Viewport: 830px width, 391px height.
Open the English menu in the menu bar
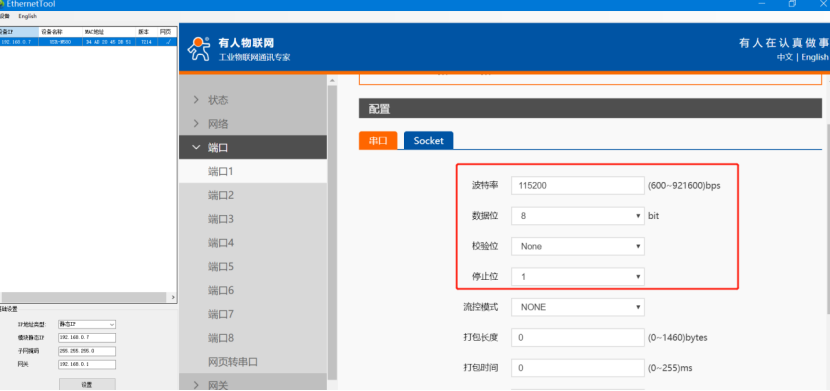pyautogui.click(x=28, y=16)
